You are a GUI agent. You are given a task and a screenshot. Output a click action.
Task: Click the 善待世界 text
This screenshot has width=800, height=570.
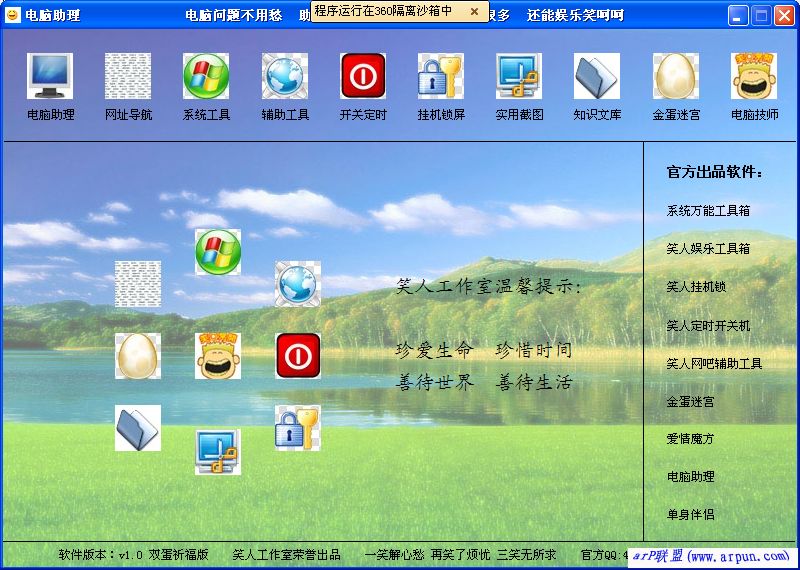[435, 383]
